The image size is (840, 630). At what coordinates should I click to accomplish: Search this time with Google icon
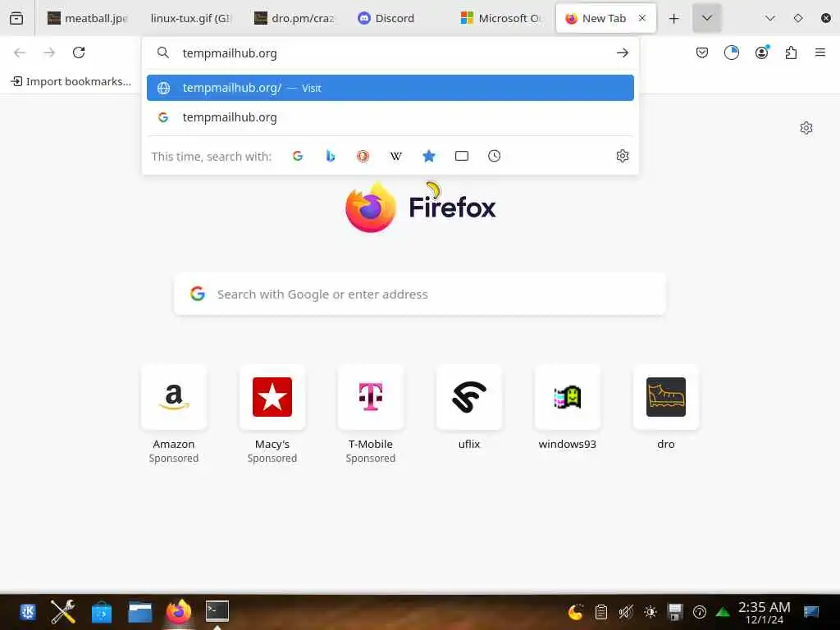(x=298, y=156)
